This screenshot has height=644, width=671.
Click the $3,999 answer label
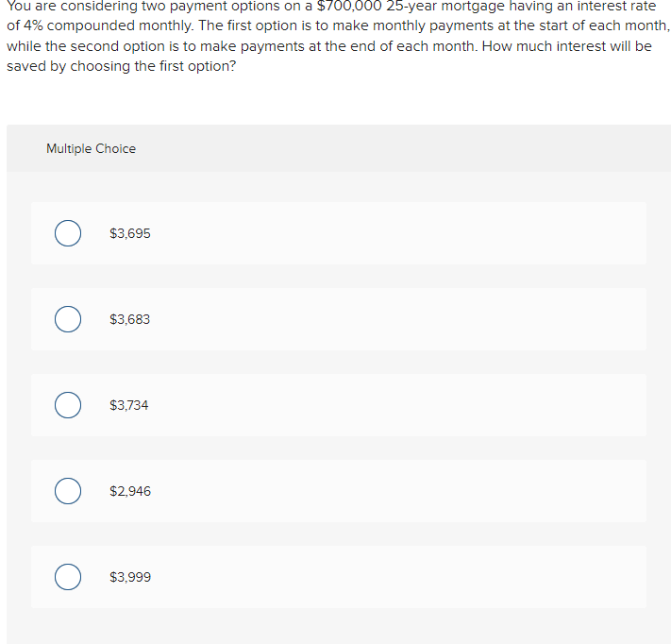pos(130,577)
